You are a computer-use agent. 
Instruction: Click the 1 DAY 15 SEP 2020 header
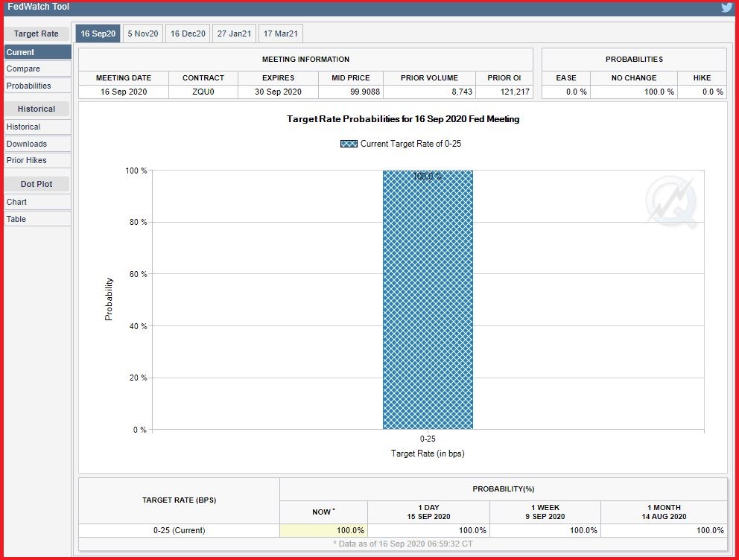[428, 512]
